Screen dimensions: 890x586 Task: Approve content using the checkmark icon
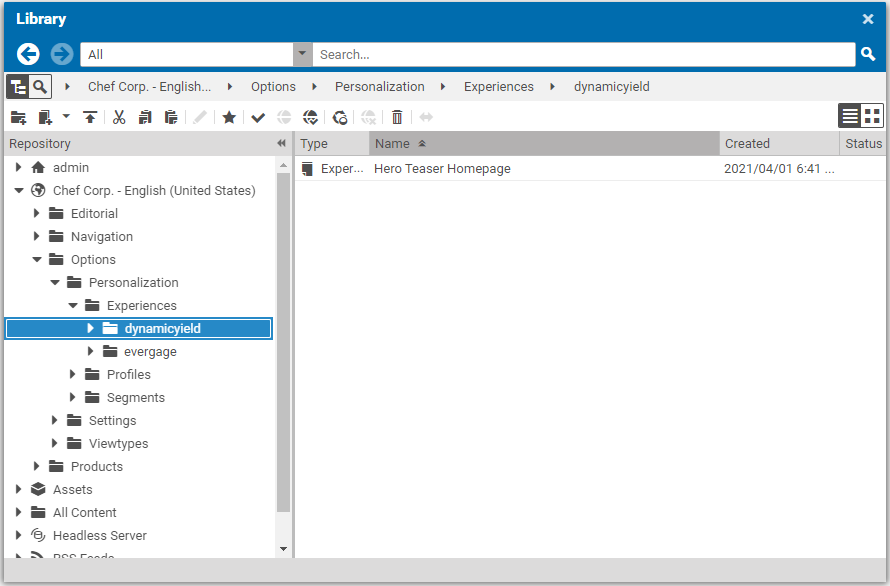(255, 117)
